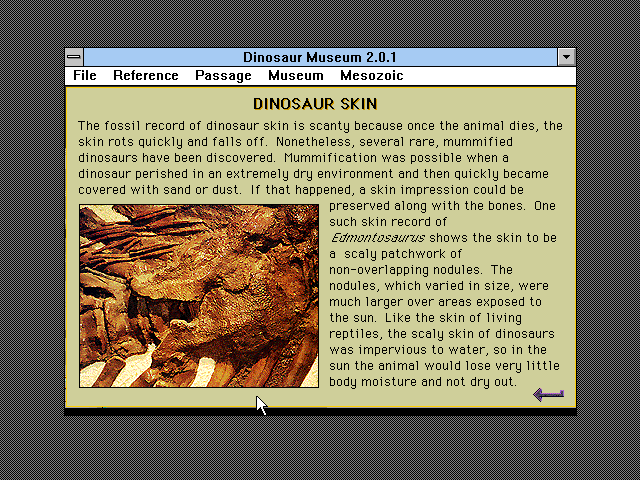
Task: Click the opening sentence 'The fossil record'
Action: [x=129, y=126]
